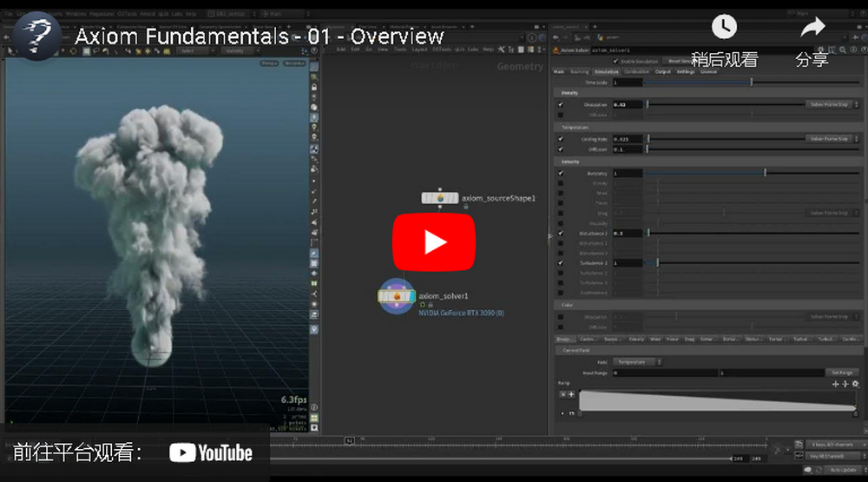The image size is (868, 482).
Task: Switch to the Settings tab
Action: coord(686,72)
